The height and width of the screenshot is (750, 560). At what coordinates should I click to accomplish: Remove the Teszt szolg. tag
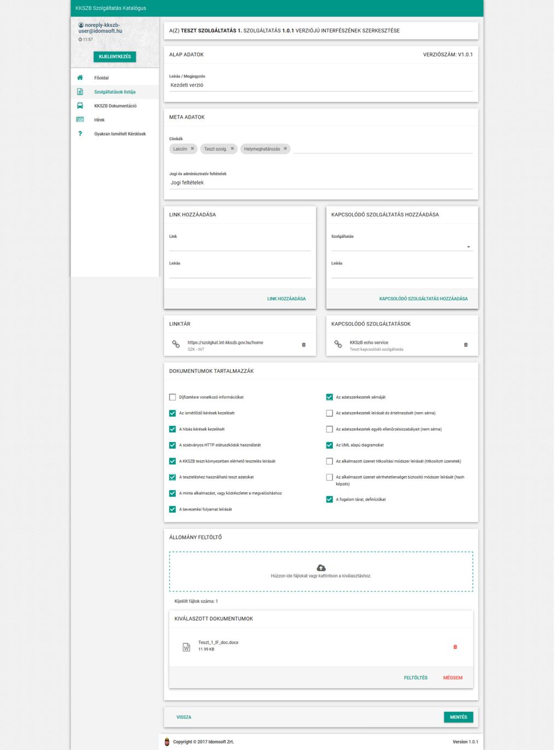pyautogui.click(x=232, y=149)
